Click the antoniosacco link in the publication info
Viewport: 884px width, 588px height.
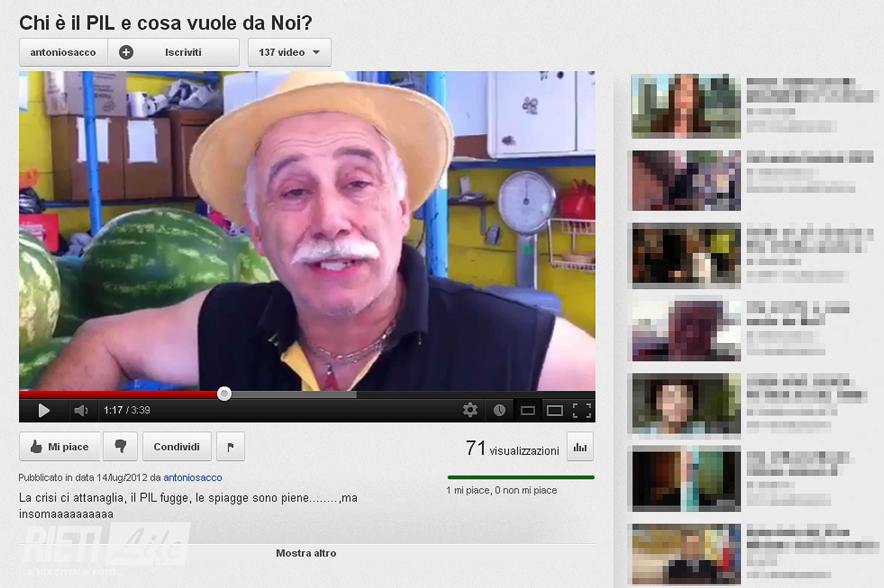(x=192, y=478)
